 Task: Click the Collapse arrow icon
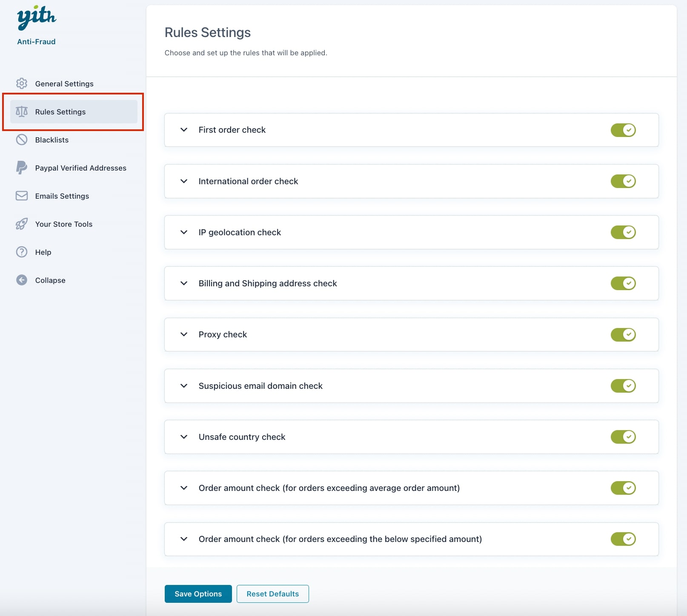click(x=22, y=280)
